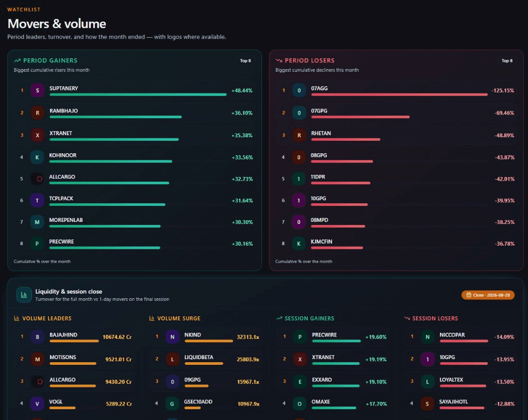Click the LIQUIDBETA stock name

[199, 357]
